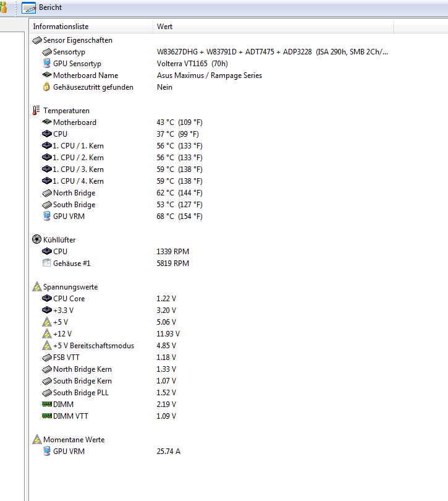
Task: Select the Gehäusezutritt gefunden Nein value
Action: pyautogui.click(x=164, y=87)
